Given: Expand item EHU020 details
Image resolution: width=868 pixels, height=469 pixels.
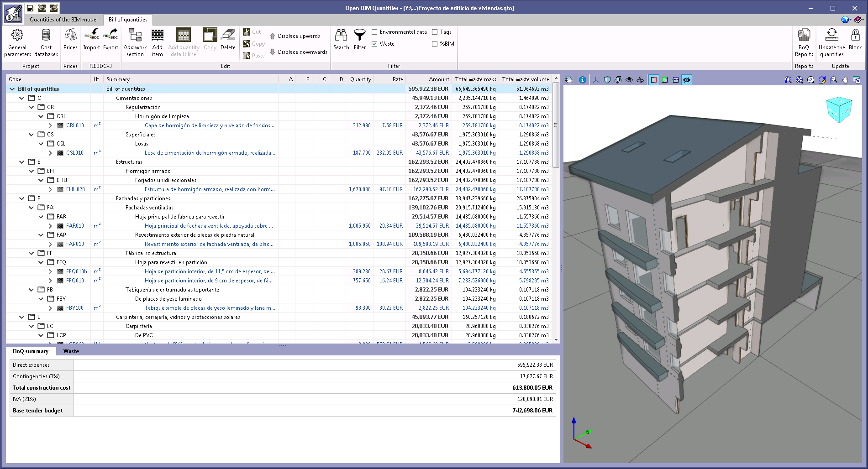Looking at the screenshot, I should tap(50, 189).
